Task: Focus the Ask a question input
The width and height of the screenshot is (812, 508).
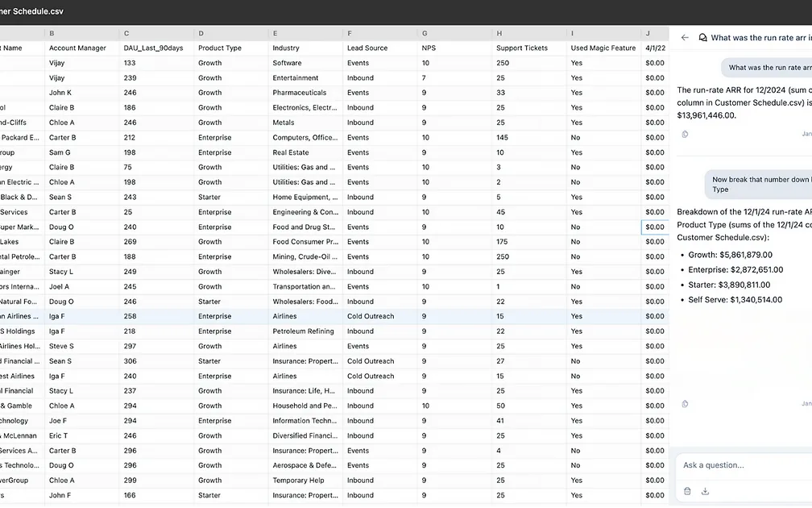Action: pos(741,465)
